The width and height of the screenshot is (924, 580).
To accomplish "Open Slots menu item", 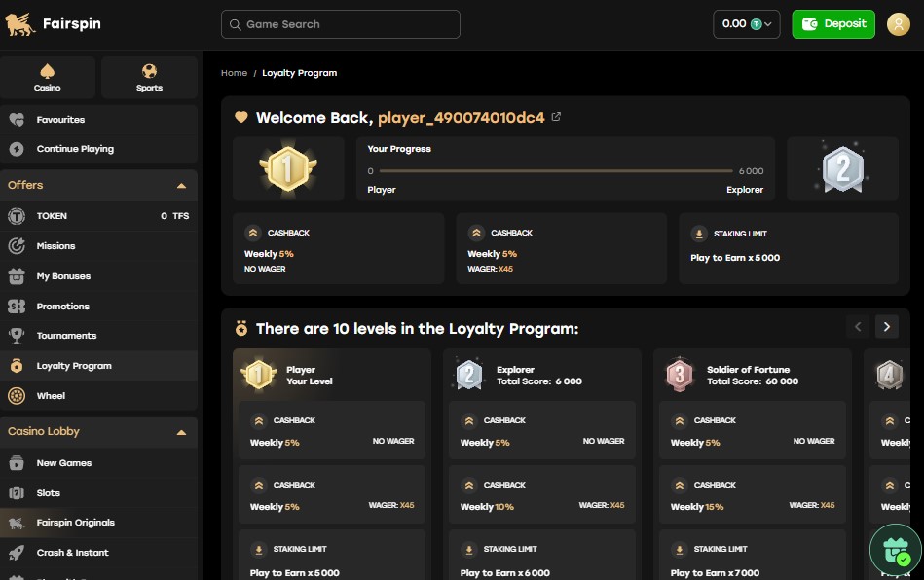I will point(98,493).
